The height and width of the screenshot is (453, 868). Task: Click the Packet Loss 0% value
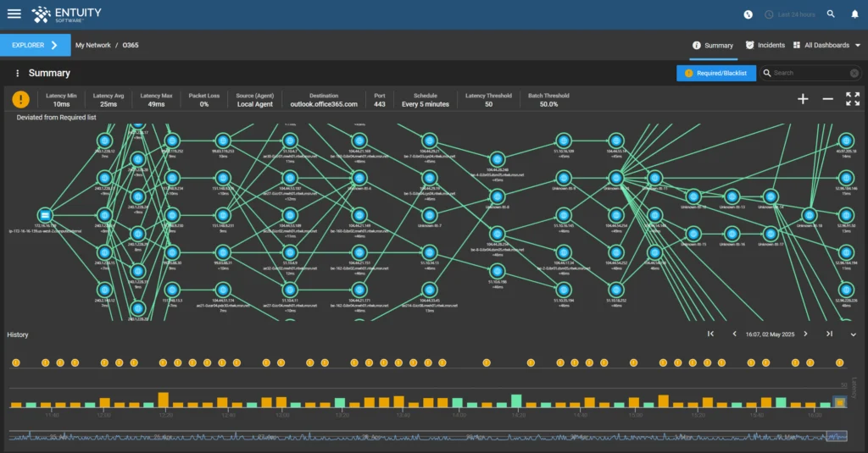click(x=204, y=104)
